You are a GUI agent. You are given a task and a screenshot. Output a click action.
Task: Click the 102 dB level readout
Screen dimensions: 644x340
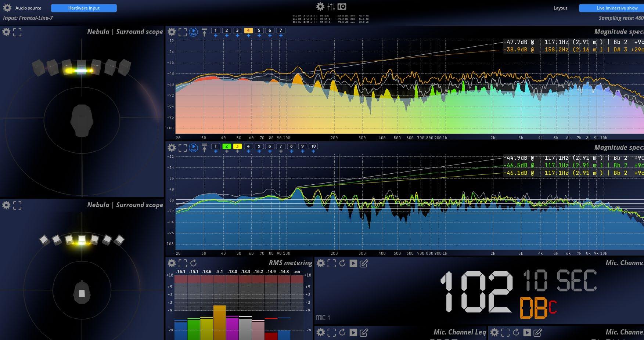(477, 293)
